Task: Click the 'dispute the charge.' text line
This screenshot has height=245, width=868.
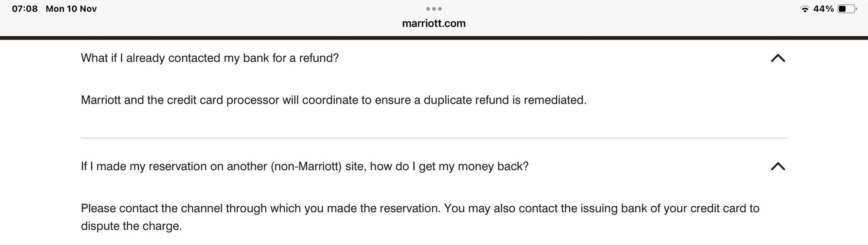Action: (131, 226)
